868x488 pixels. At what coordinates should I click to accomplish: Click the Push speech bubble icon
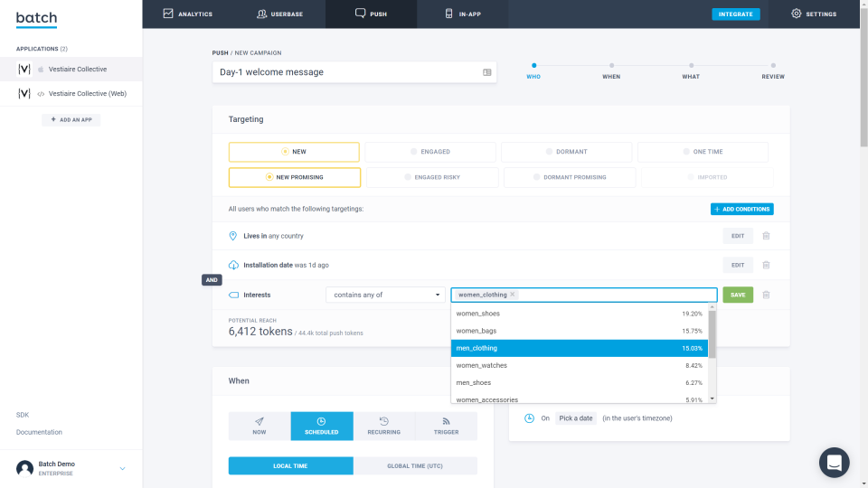click(361, 14)
